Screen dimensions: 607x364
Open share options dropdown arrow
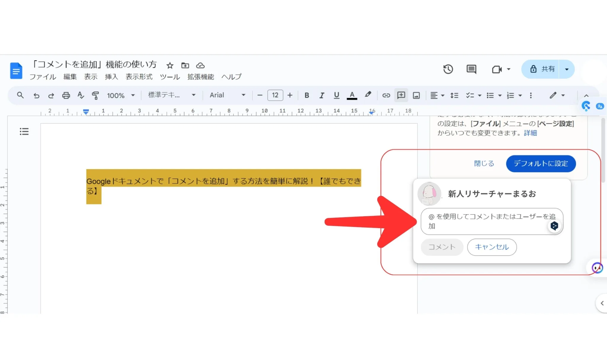pyautogui.click(x=567, y=69)
